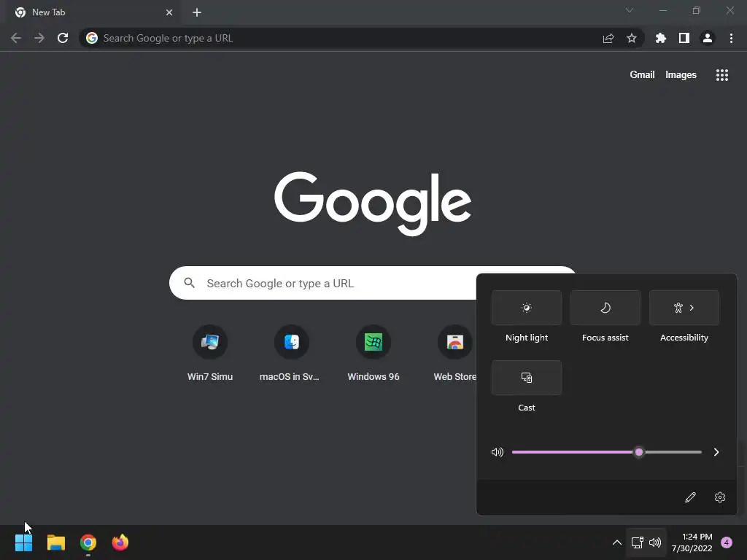Edit quick settings with pencil icon
The height and width of the screenshot is (560, 747).
pyautogui.click(x=690, y=497)
